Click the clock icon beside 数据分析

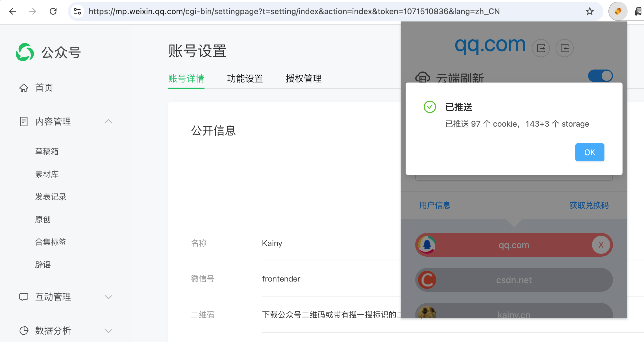24,330
